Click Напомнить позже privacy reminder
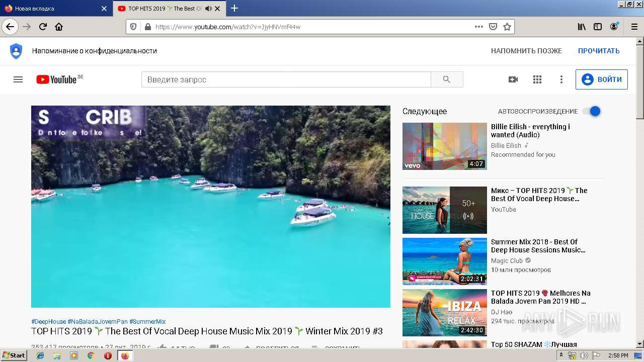644x362 pixels. tap(526, 51)
